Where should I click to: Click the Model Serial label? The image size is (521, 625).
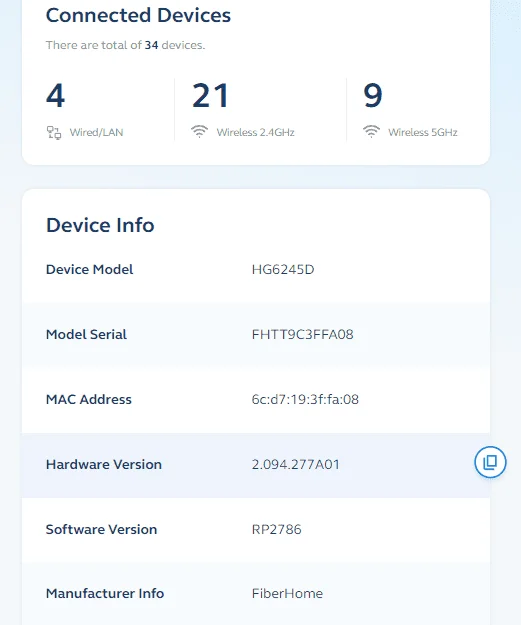pyautogui.click(x=87, y=334)
